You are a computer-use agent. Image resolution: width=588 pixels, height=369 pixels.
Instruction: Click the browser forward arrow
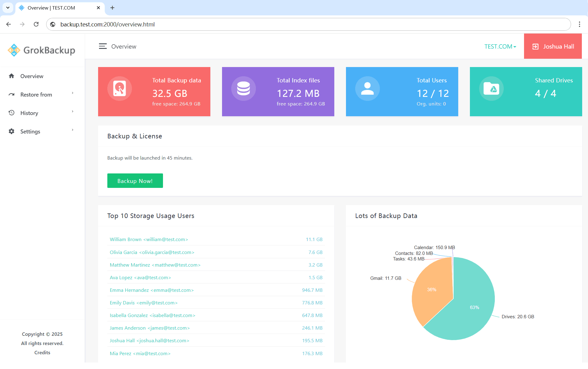(22, 24)
